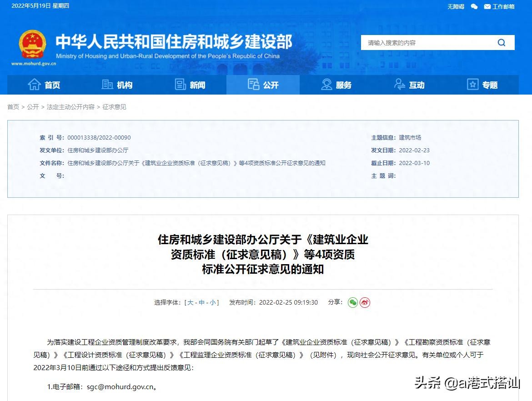
Task: Go to 互动 interaction section
Action: pyautogui.click(x=409, y=85)
